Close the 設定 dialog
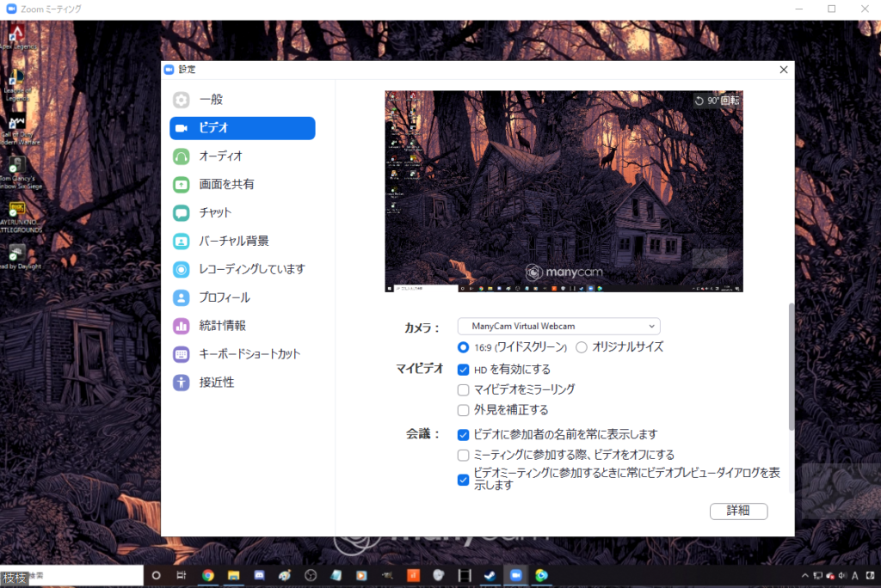This screenshot has height=588, width=881. coord(784,70)
